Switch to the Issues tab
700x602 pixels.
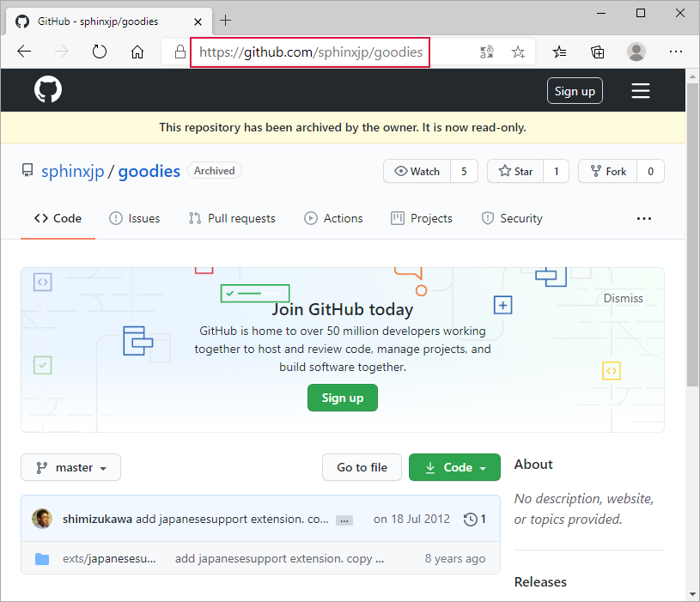[x=135, y=218]
